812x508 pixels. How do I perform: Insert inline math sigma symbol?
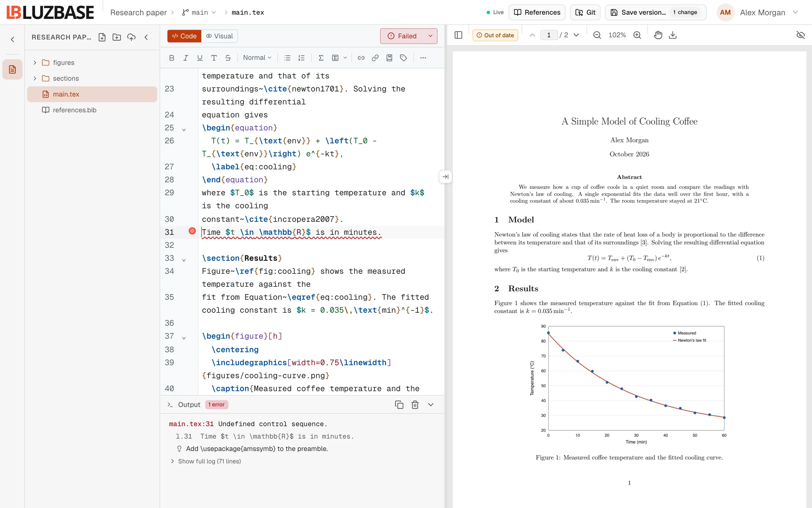coord(321,58)
